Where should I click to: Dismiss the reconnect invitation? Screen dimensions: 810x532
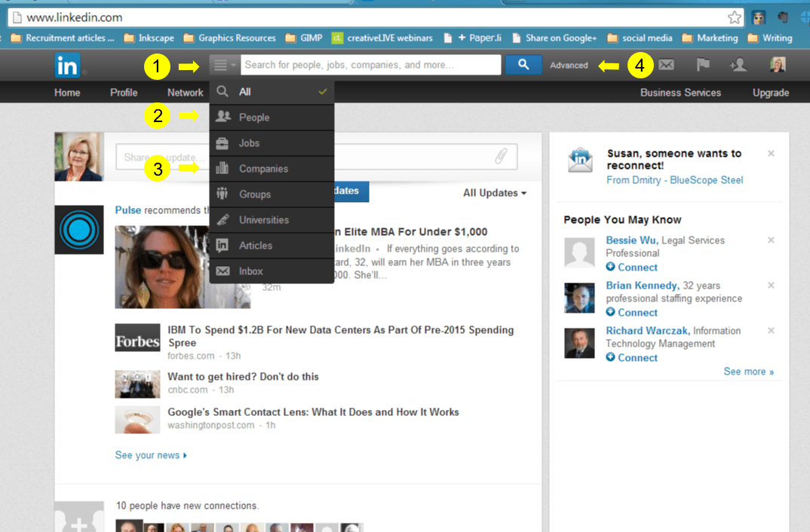coord(771,153)
